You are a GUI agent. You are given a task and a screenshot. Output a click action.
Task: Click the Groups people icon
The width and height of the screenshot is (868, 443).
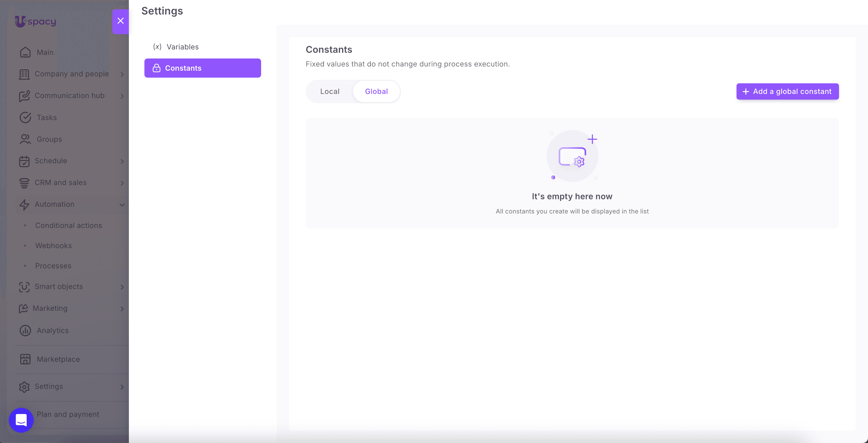pos(25,139)
